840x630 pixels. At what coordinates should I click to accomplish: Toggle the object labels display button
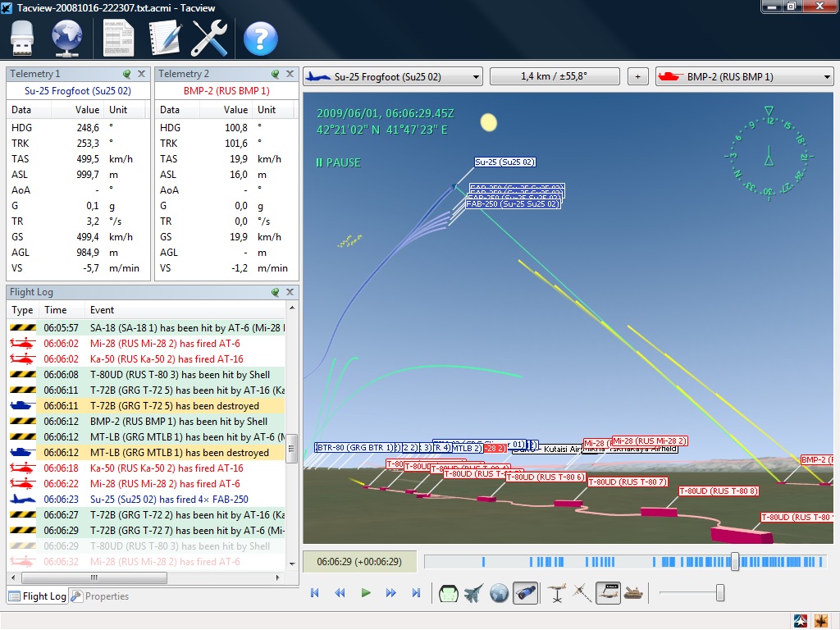(608, 593)
